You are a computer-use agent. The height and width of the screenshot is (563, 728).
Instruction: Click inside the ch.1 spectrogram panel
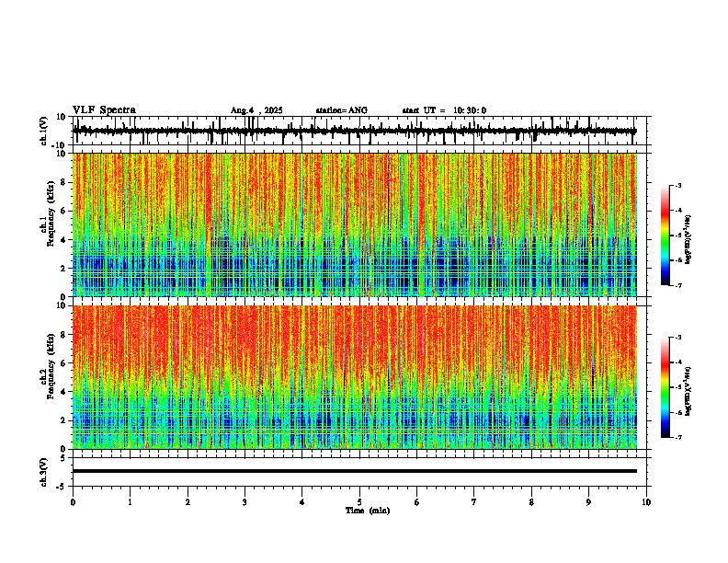coord(354,224)
